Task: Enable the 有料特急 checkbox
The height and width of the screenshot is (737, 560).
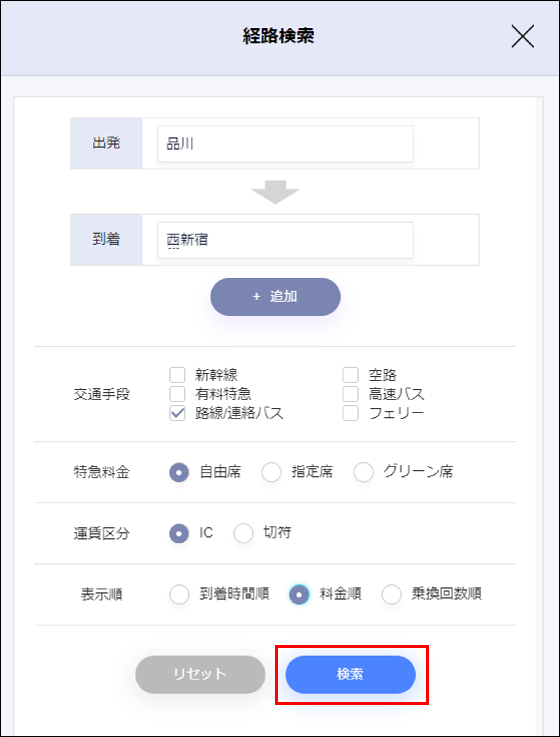Action: click(x=177, y=394)
